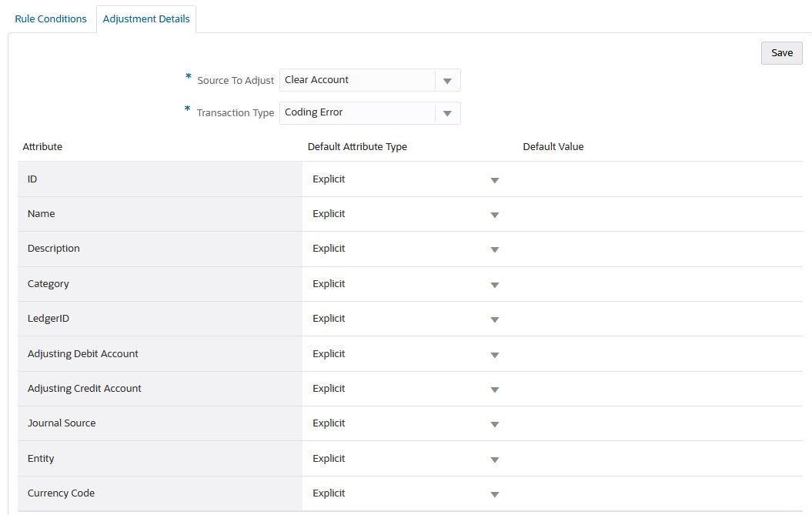Expand attribute type dropdown for LedgerID row
The image size is (812, 515).
[494, 319]
